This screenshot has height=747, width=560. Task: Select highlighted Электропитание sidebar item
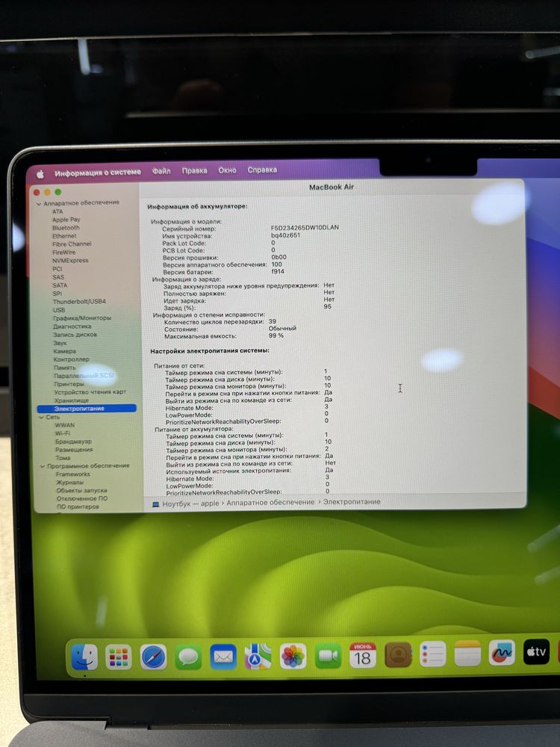tap(87, 409)
